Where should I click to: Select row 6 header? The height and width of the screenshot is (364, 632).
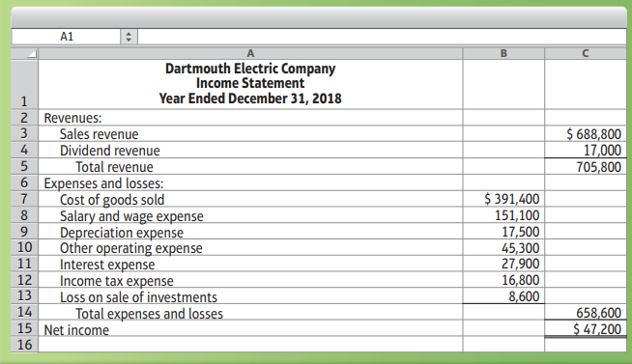point(24,182)
